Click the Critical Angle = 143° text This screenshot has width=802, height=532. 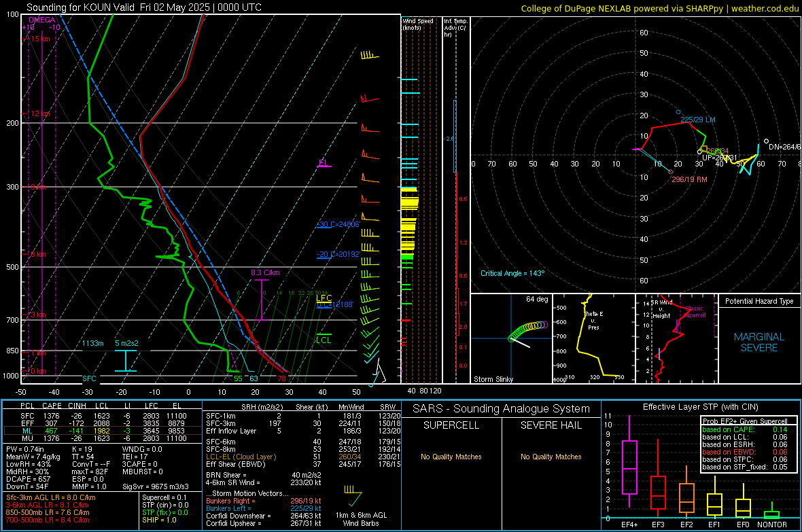tap(512, 273)
